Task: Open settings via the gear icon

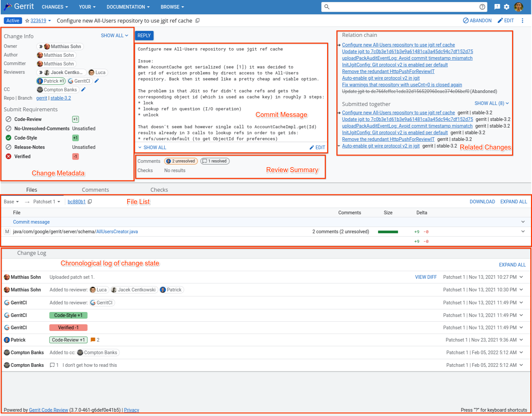Action: pos(506,7)
